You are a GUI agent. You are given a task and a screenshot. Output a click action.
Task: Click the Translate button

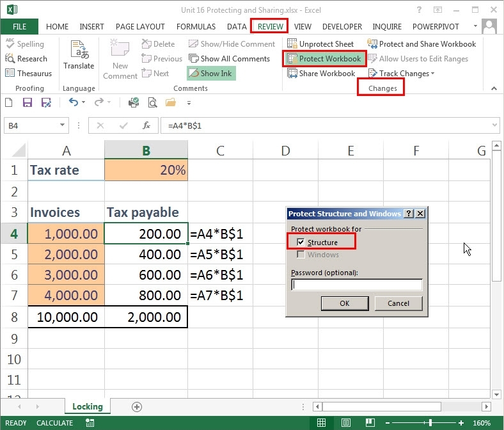point(79,54)
